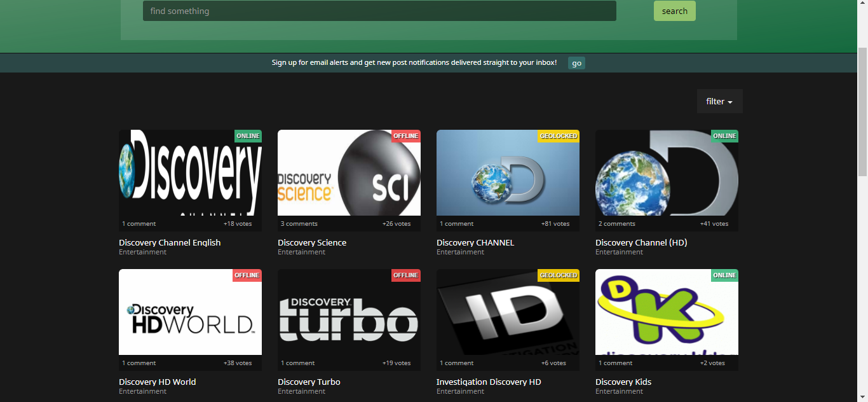This screenshot has width=868, height=402.
Task: Click the Discovery Channel English title link
Action: click(170, 242)
